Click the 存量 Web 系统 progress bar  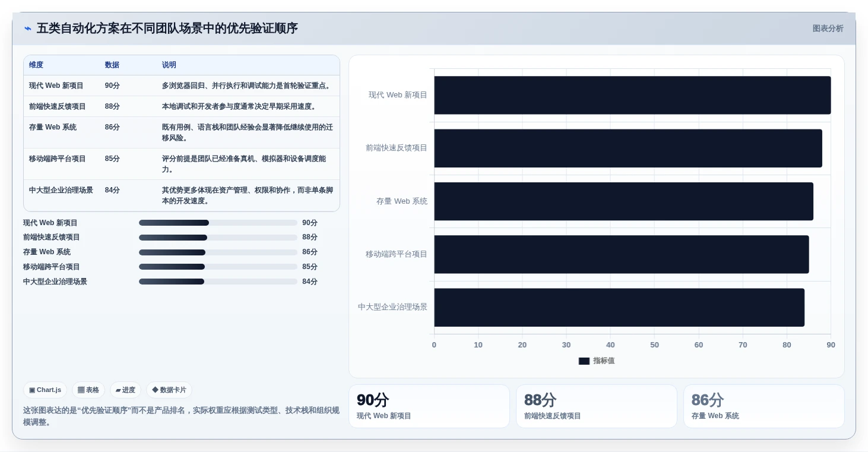218,252
